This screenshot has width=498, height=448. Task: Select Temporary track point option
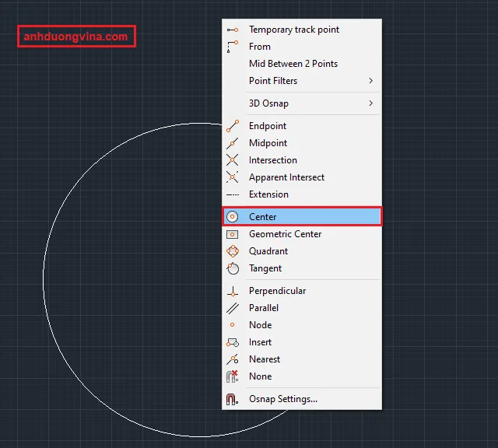[293, 30]
